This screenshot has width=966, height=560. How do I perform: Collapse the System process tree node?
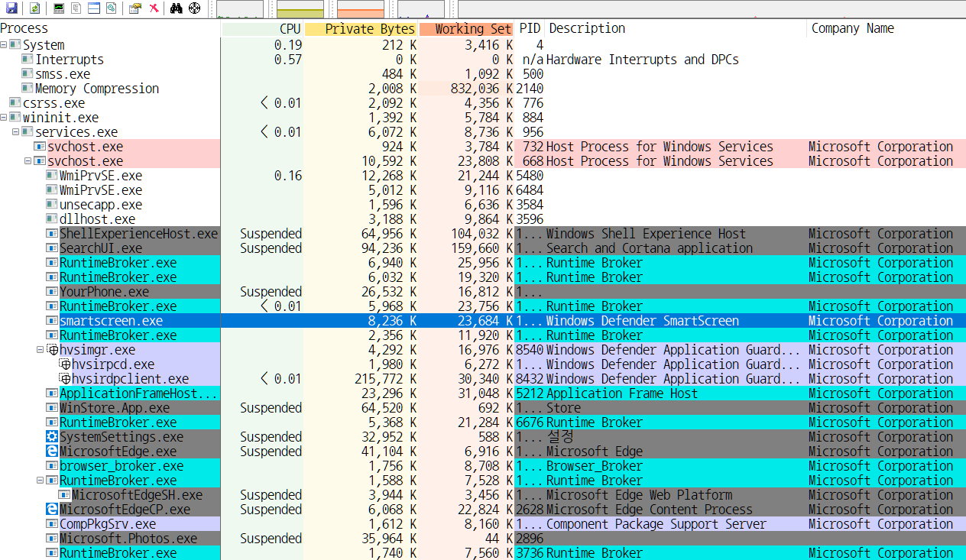[4, 45]
